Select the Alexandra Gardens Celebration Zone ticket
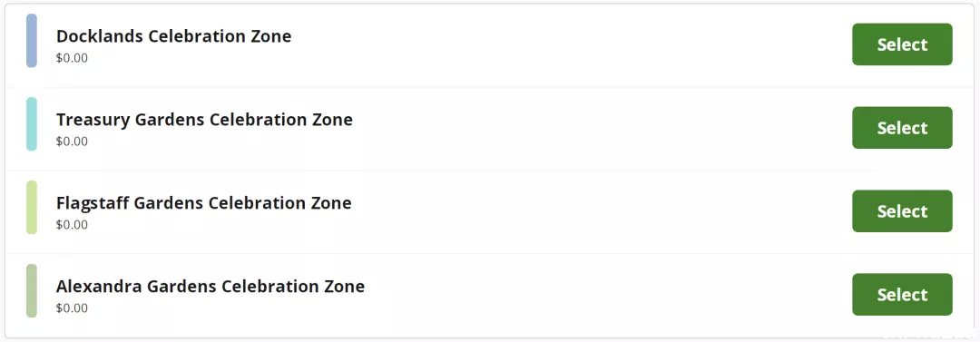The height and width of the screenshot is (342, 980). point(902,295)
